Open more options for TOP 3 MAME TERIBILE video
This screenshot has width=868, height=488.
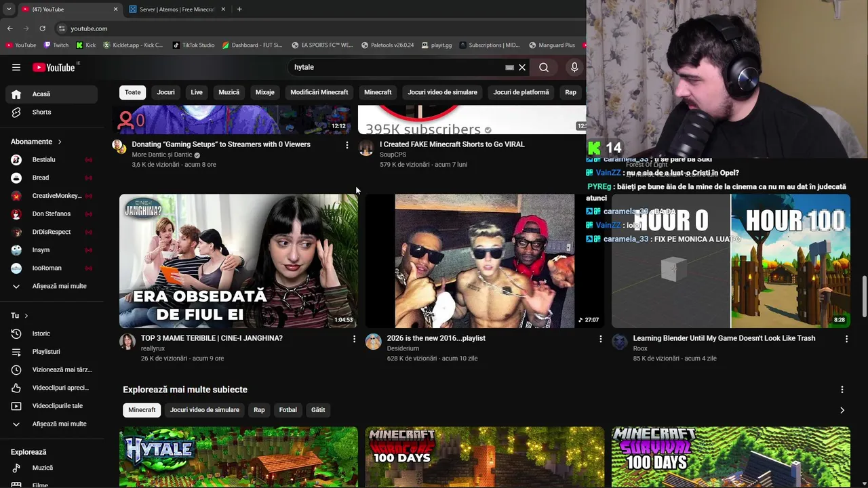354,338
